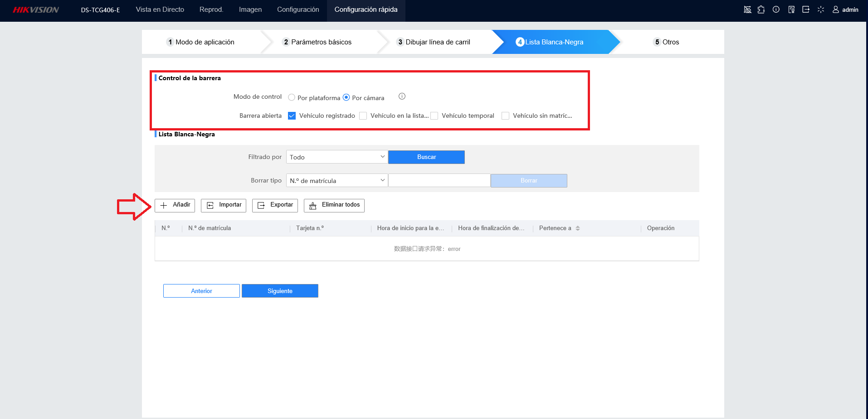This screenshot has height=419, width=868.
Task: Click info icon beside Modo de control
Action: [x=402, y=96]
